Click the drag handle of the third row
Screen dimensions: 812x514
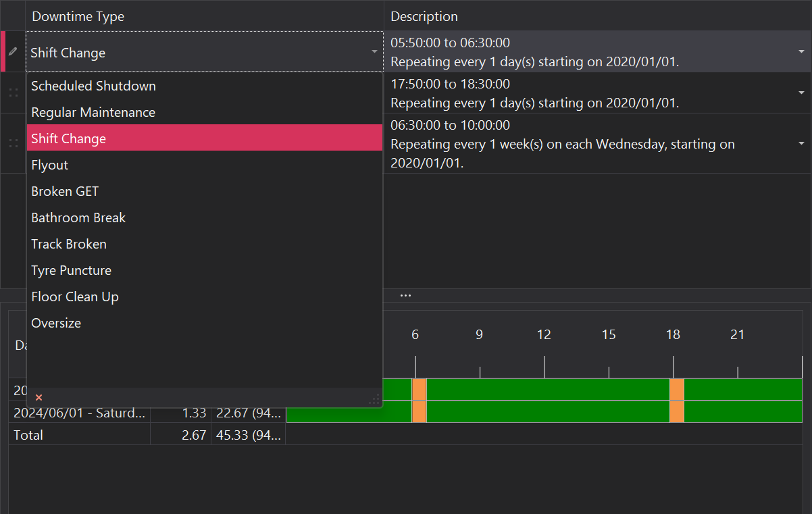[x=13, y=143]
